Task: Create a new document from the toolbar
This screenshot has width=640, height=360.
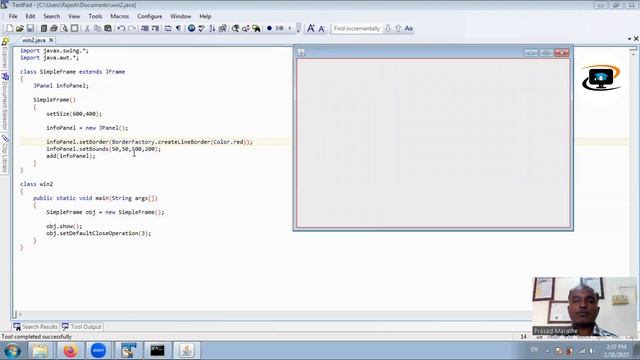Action: (9, 29)
